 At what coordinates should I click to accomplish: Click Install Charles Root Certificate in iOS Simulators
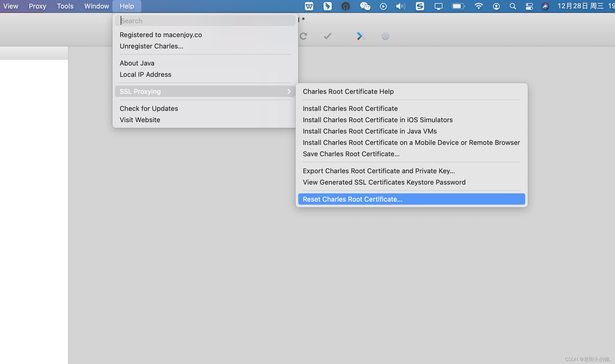point(377,120)
